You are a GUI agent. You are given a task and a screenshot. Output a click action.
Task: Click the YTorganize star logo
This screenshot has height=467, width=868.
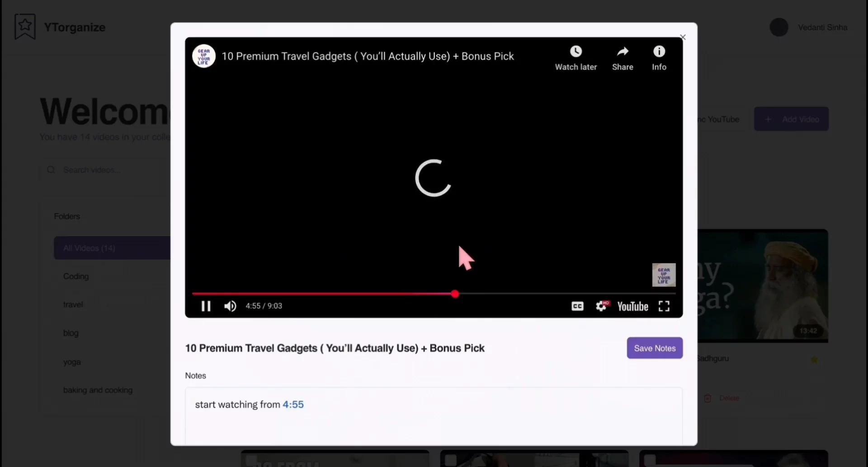point(25,26)
